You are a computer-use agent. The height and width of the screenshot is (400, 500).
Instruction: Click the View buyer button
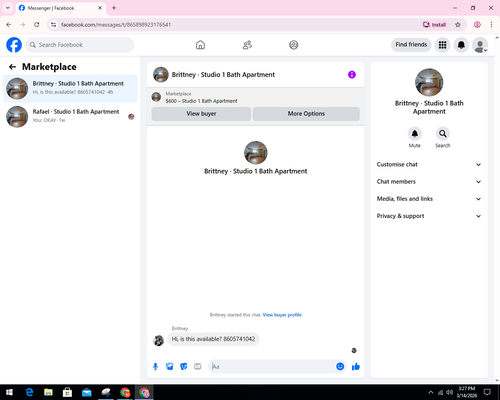[x=201, y=114]
